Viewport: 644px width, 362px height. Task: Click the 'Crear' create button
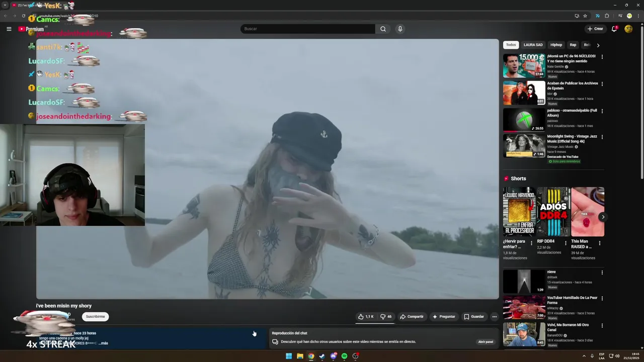[x=595, y=29]
